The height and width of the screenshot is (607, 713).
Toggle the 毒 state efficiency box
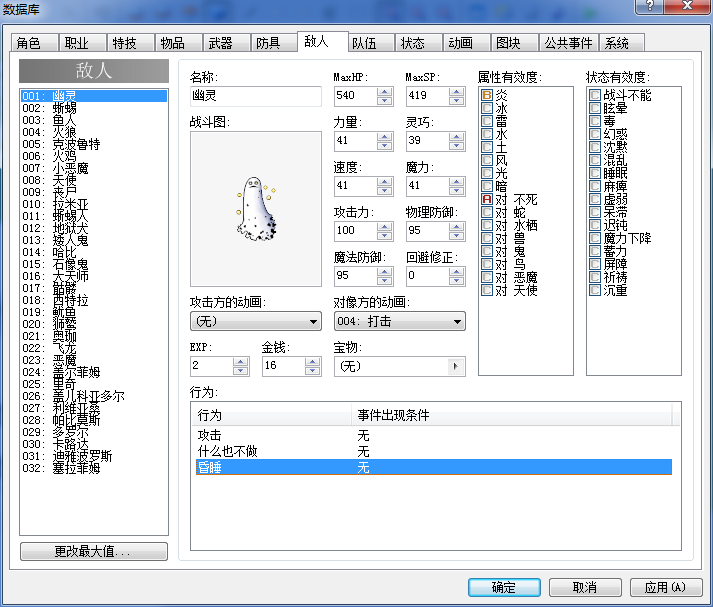click(x=595, y=121)
